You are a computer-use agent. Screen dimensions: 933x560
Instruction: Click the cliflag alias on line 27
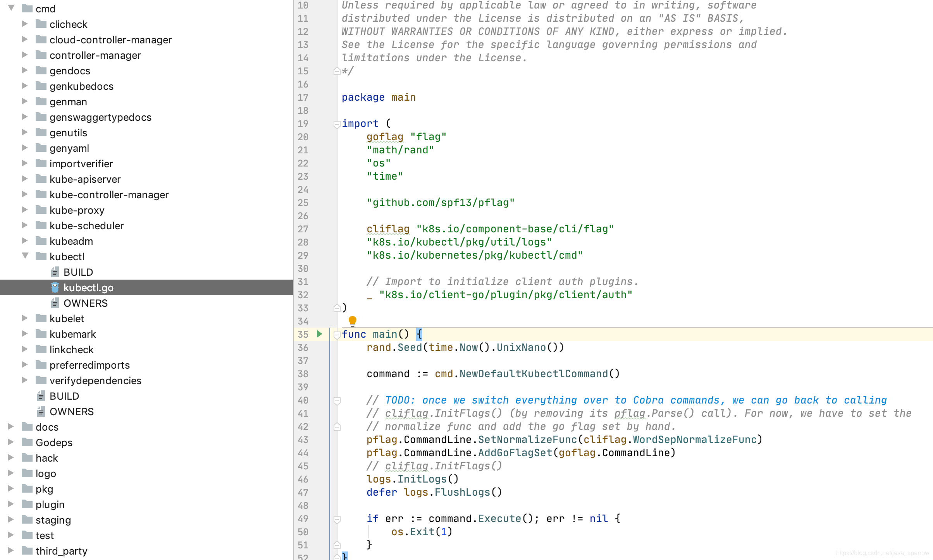(388, 229)
